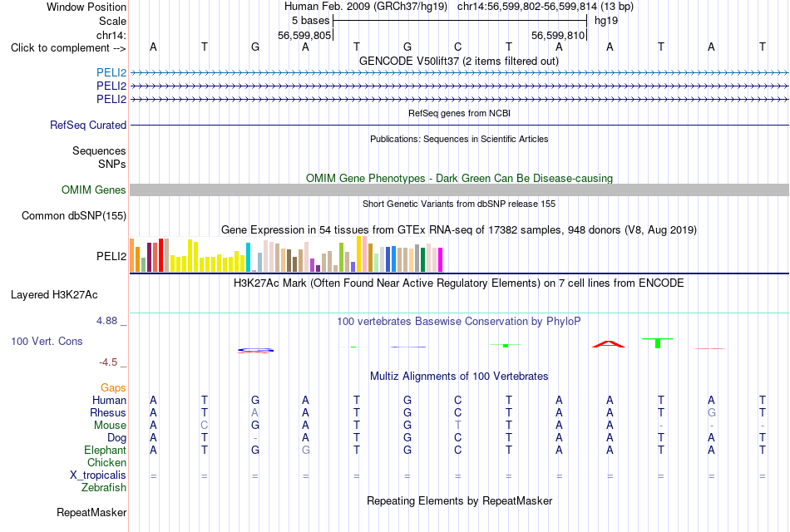The image size is (790, 532).
Task: Click the green T PhyloP logo glyph
Action: coord(658,343)
